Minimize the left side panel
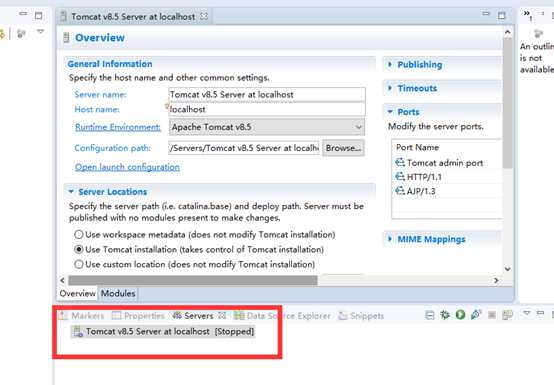Viewport: 554px width, 385px height. (23, 14)
